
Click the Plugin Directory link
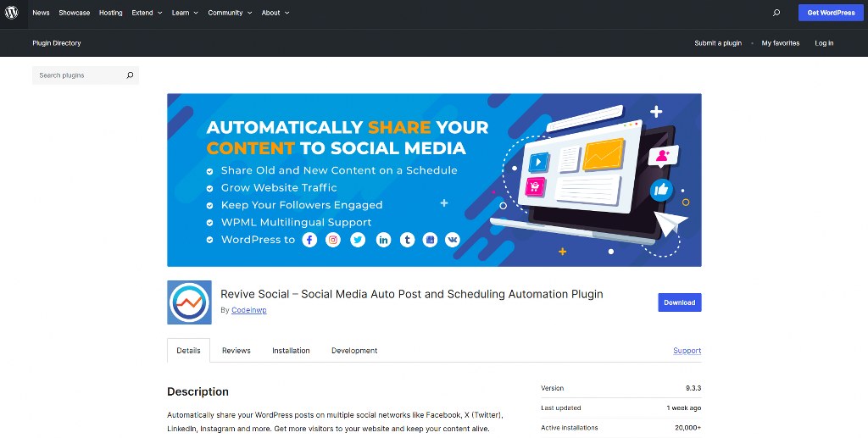point(57,43)
